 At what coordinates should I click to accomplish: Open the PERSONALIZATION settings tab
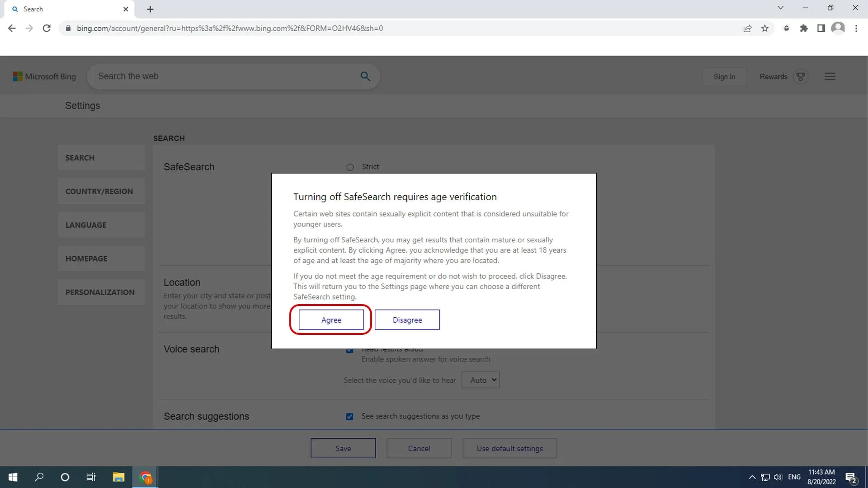(x=101, y=292)
